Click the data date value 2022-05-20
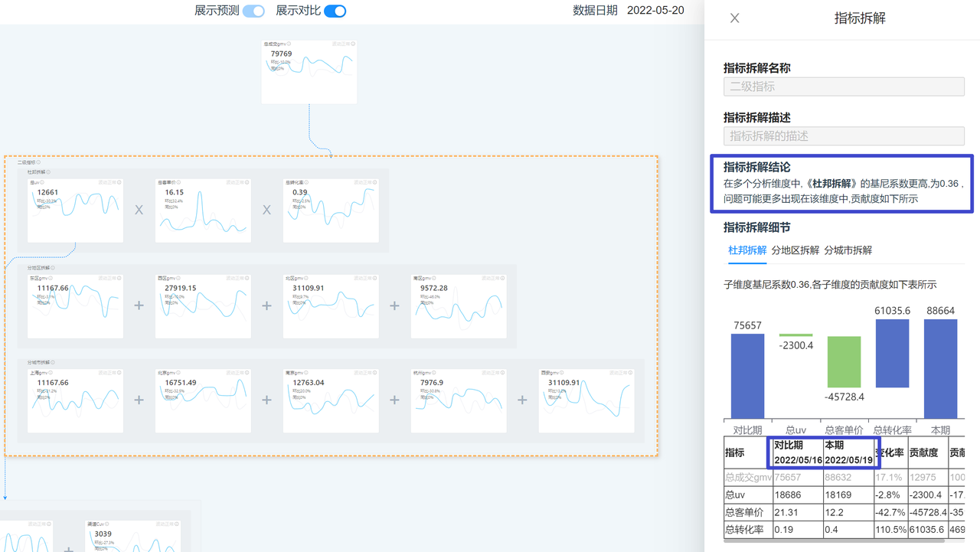 point(655,11)
